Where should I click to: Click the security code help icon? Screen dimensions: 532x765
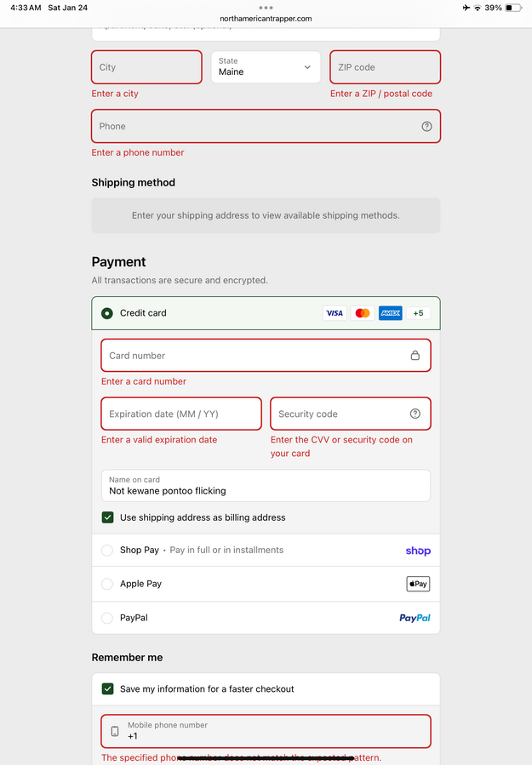point(415,414)
